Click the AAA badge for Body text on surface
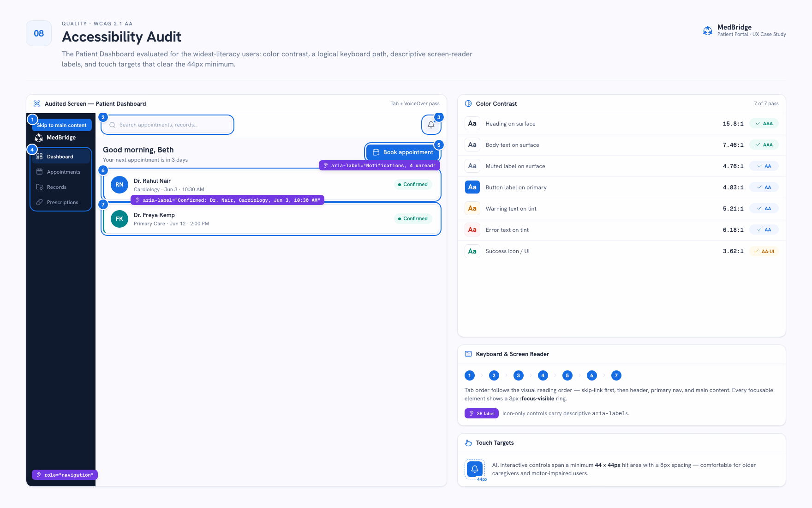This screenshot has height=508, width=812. [x=764, y=145]
